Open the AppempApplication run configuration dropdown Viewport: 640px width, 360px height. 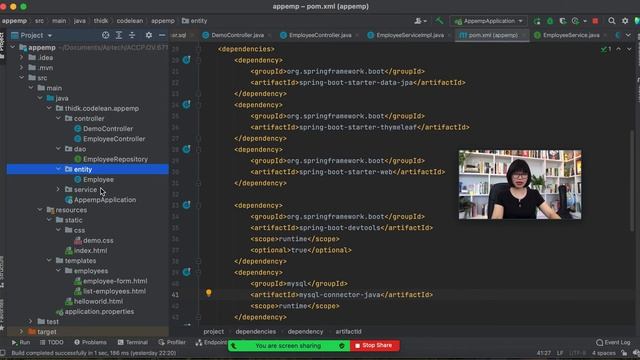489,21
